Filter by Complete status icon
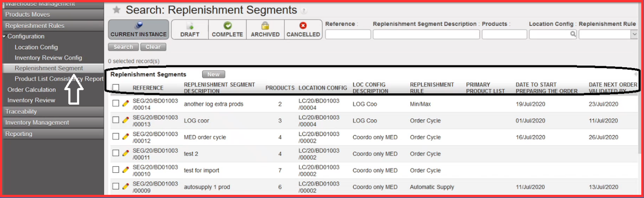The height and width of the screenshot is (198, 644). (227, 26)
